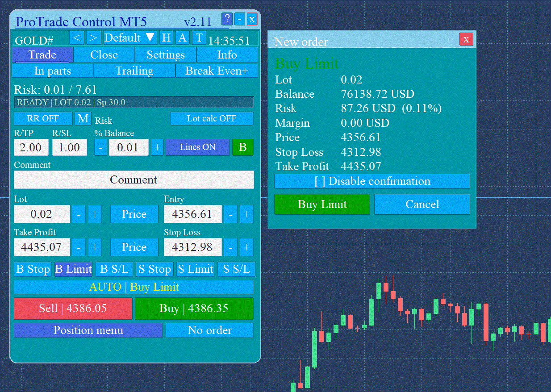Decrease Lot size with minus button

coord(79,214)
